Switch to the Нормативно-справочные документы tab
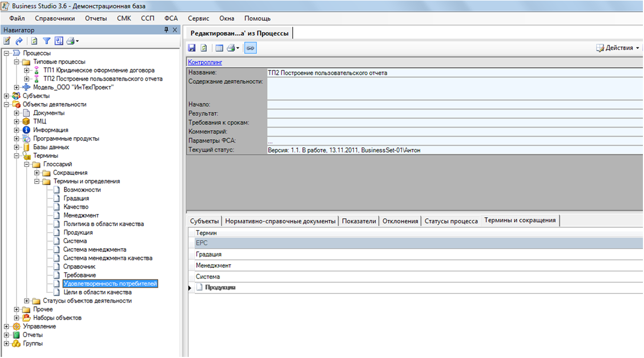 click(280, 221)
